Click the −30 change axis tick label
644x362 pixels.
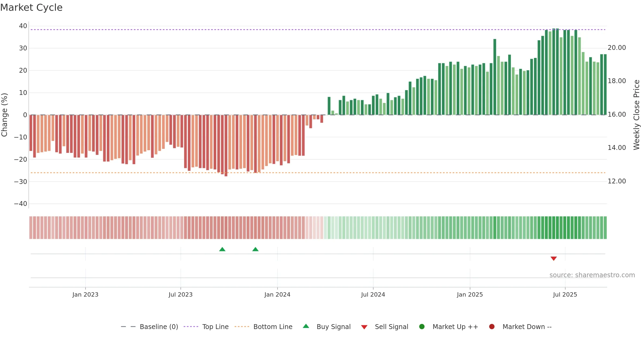[x=21, y=182]
